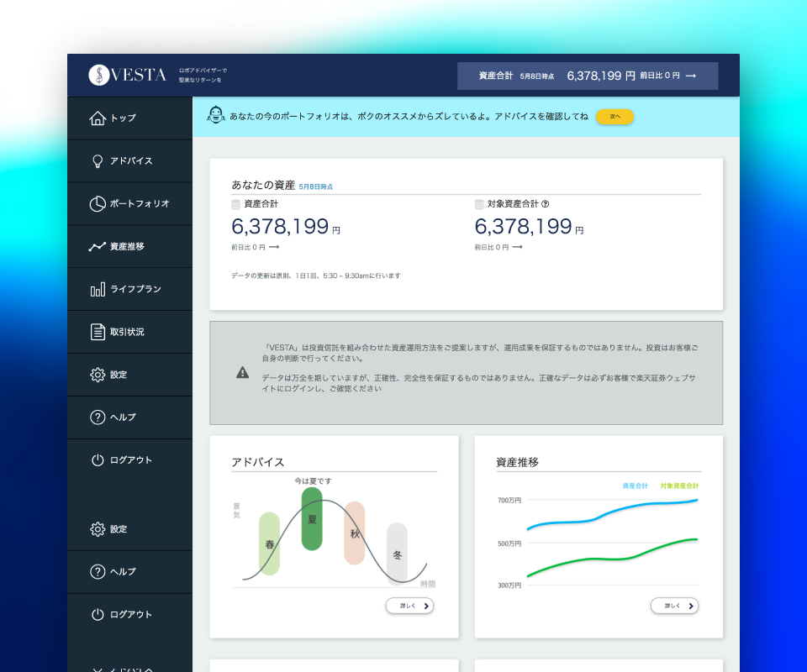This screenshot has height=672, width=807.
Task: Click the disclaimer paragraph starting 『VESTA』は投資信託
Action: (x=480, y=354)
